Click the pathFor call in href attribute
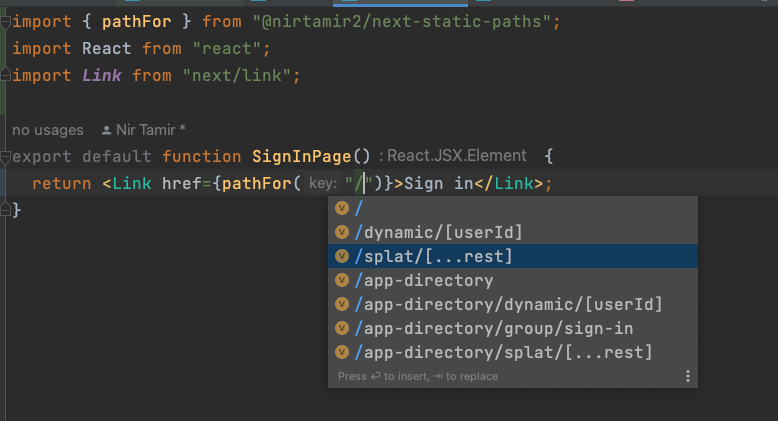The width and height of the screenshot is (778, 421). [x=257, y=184]
